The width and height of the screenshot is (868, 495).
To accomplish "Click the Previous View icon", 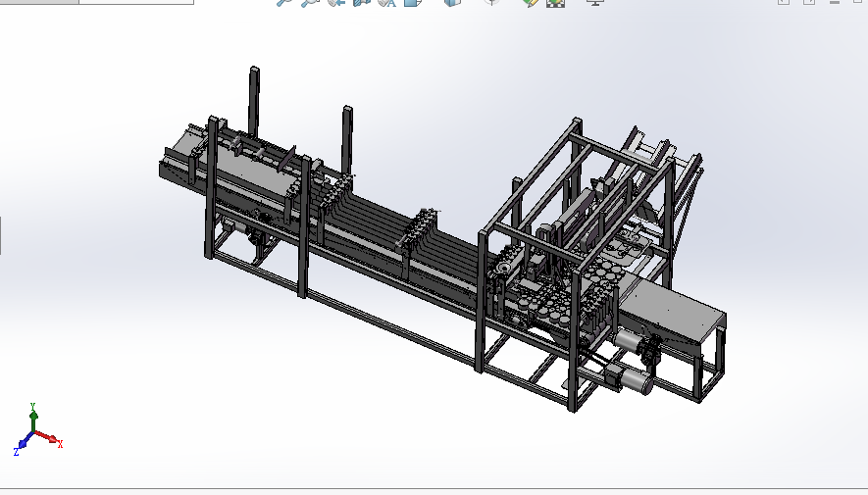I will (x=336, y=2).
